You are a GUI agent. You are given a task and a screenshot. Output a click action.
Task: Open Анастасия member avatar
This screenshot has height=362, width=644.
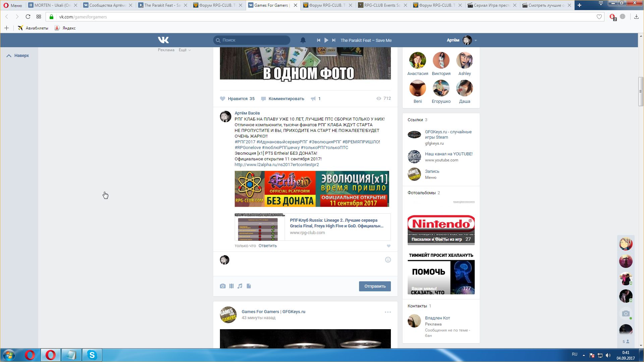[417, 60]
